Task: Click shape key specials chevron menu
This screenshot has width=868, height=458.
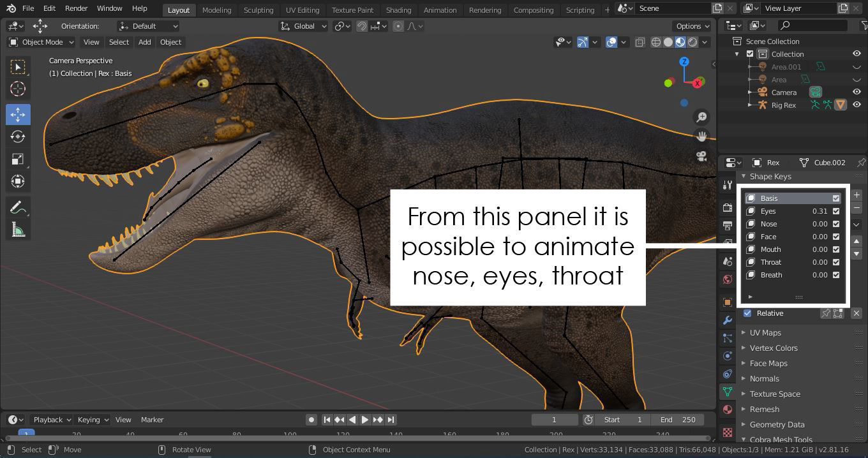Action: coord(857,225)
